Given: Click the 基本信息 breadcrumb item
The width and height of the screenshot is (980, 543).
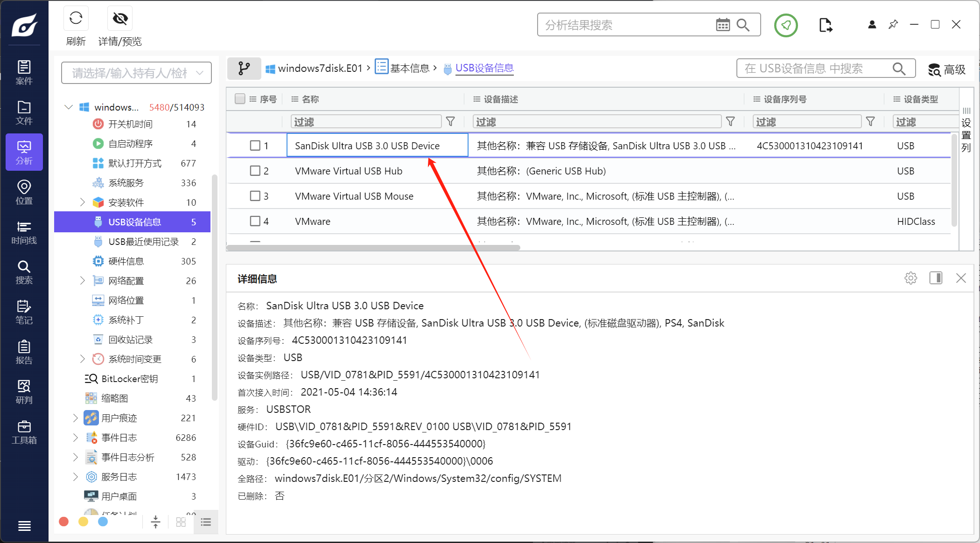Looking at the screenshot, I should click(x=409, y=69).
